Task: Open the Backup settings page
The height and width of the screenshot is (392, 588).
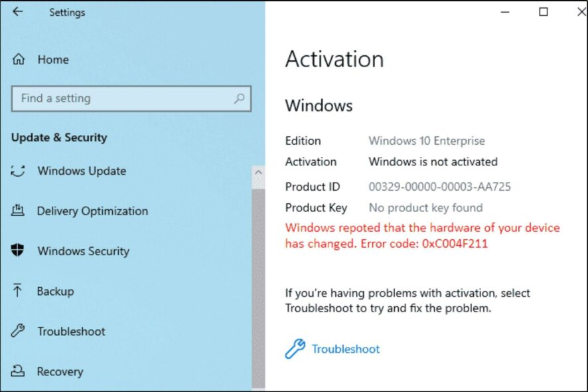Action: click(54, 291)
